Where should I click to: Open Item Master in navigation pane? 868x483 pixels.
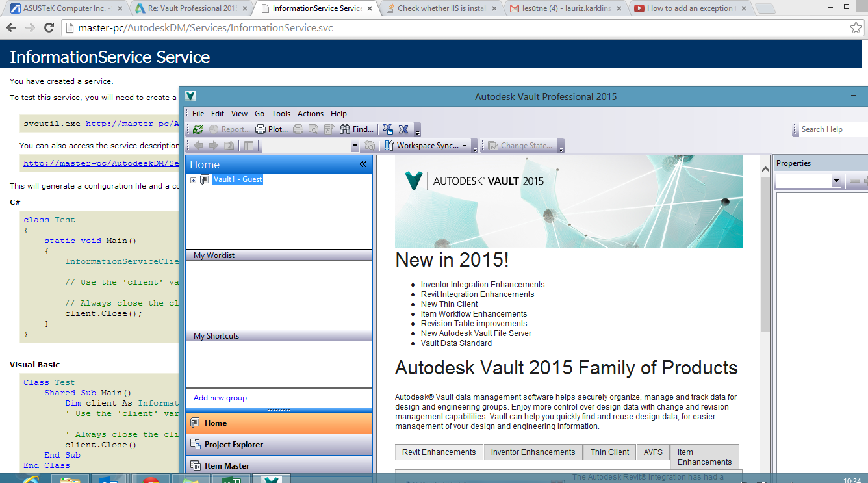click(x=279, y=465)
